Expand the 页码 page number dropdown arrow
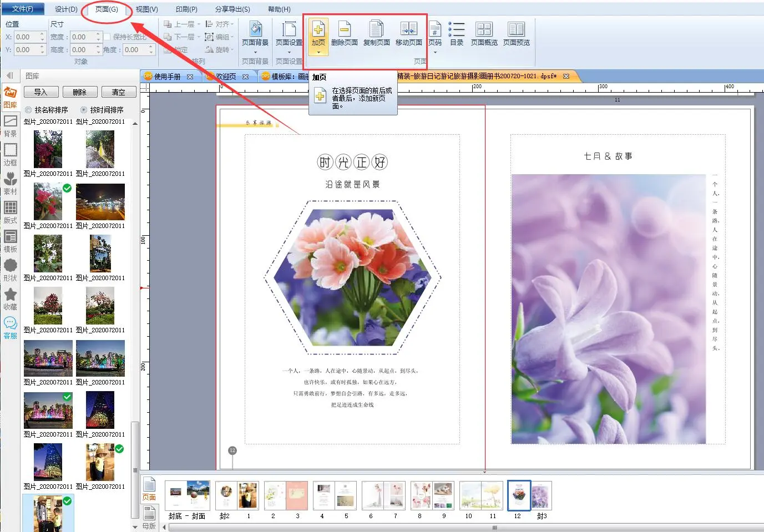The height and width of the screenshot is (532, 764). coord(435,53)
